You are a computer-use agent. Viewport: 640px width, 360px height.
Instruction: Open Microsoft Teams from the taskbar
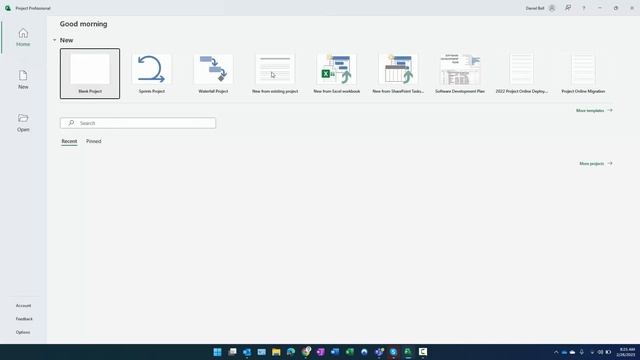(x=379, y=352)
